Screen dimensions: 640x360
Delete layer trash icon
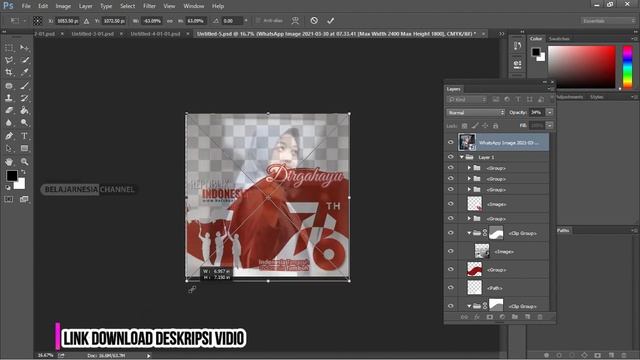(540, 317)
